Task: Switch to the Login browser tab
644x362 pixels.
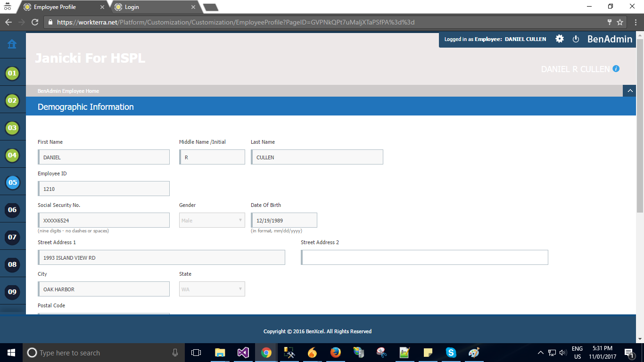Action: click(153, 7)
